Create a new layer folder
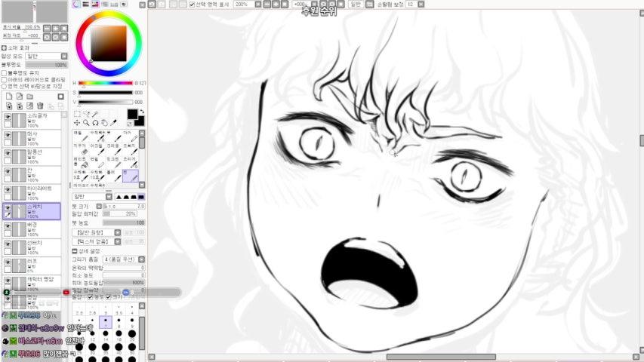The width and height of the screenshot is (644, 362). pyautogui.click(x=29, y=97)
